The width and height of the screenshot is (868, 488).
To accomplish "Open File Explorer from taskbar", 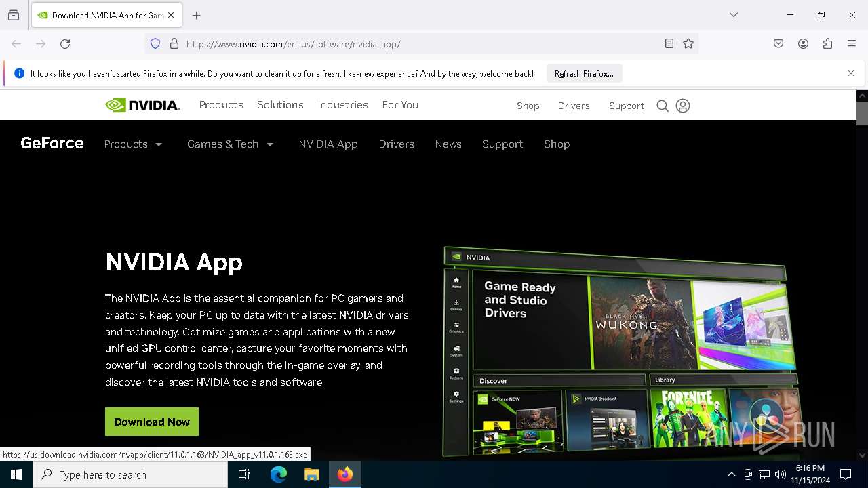I will pos(311,474).
